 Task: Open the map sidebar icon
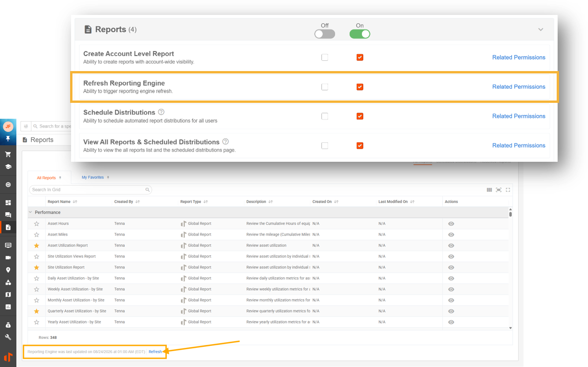[x=8, y=295]
